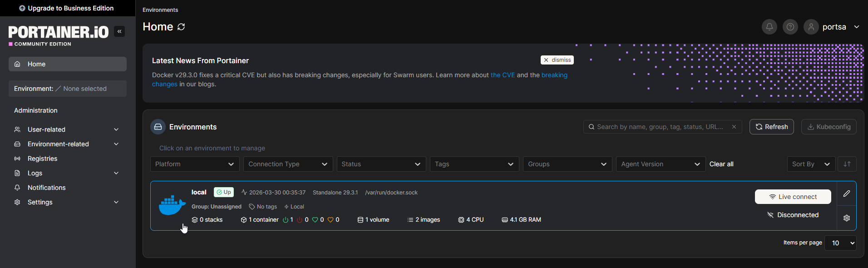Open the CVE blog link

(503, 75)
